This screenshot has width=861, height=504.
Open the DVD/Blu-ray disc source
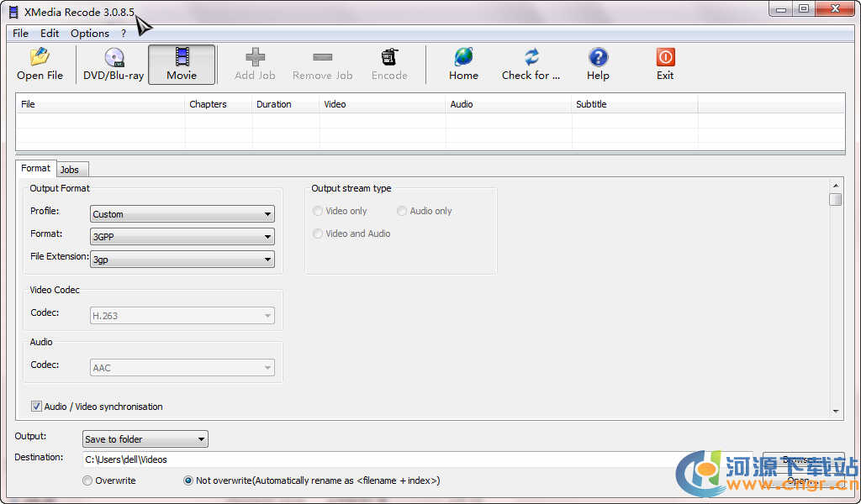click(114, 57)
